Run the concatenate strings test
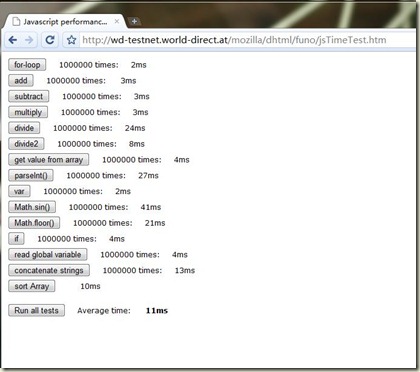Image resolution: width=420 pixels, height=372 pixels. tap(49, 270)
